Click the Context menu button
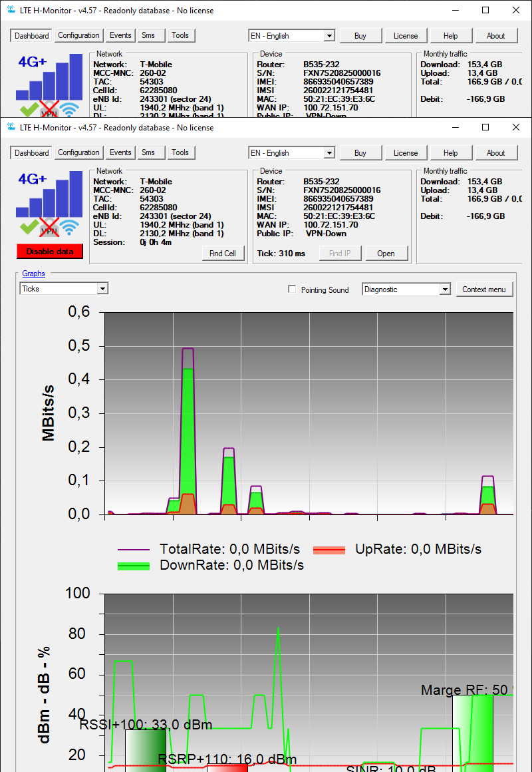532x772 pixels. coord(484,289)
